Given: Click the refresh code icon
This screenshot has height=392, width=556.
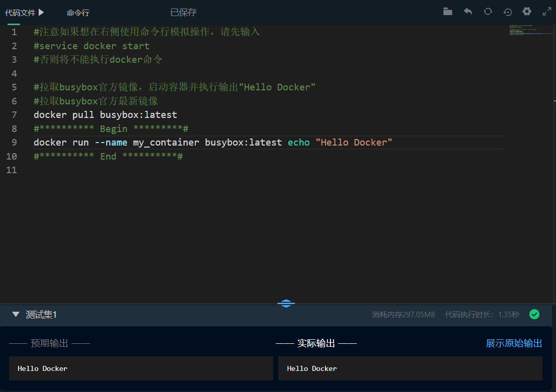Looking at the screenshot, I should point(488,11).
